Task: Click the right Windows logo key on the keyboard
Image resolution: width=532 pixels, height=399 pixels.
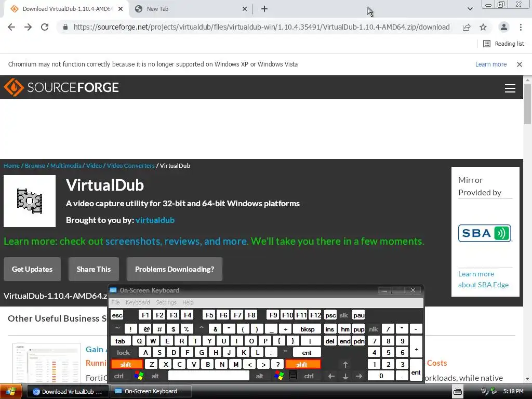Action: click(279, 376)
